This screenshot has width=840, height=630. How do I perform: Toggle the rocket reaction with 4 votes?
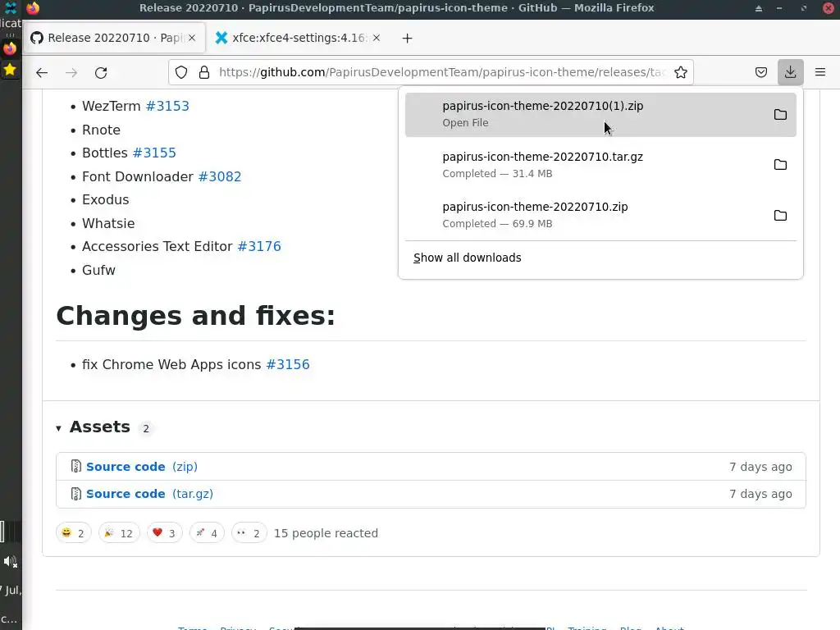coord(207,533)
